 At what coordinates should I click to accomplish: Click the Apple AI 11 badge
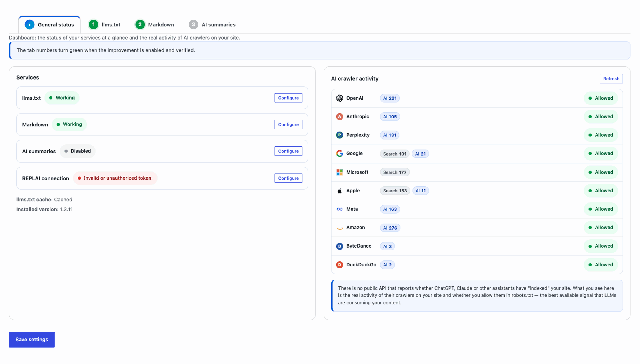click(420, 191)
